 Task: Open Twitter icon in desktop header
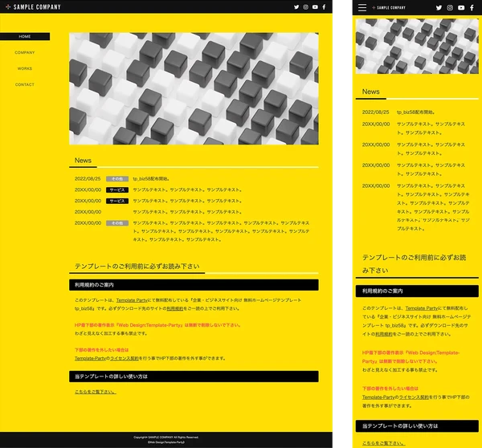[x=296, y=6]
